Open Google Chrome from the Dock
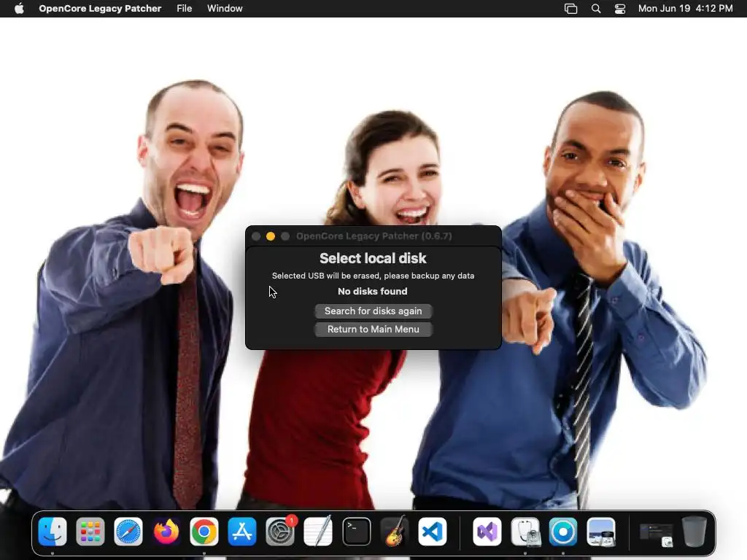 pos(204,532)
